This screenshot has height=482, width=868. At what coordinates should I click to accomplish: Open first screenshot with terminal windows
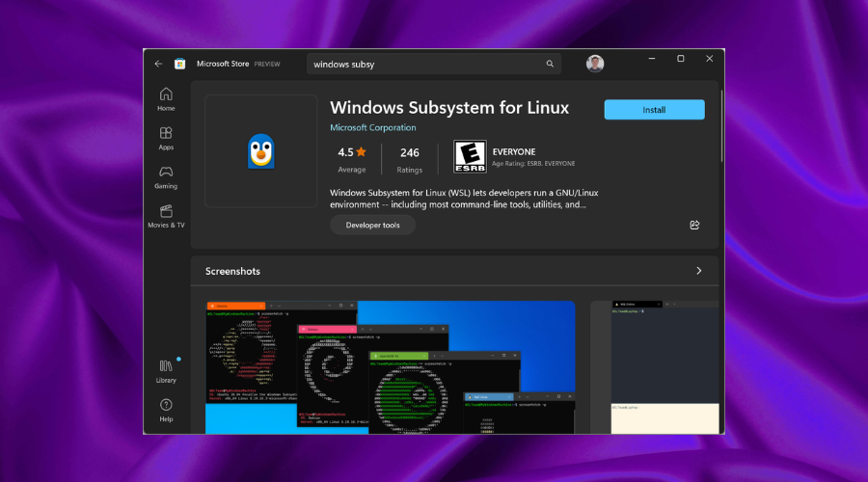click(x=391, y=367)
